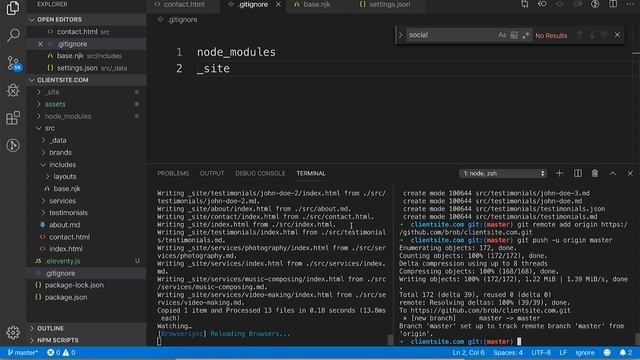Open the Source Control view
The image size is (640, 360).
[14, 63]
